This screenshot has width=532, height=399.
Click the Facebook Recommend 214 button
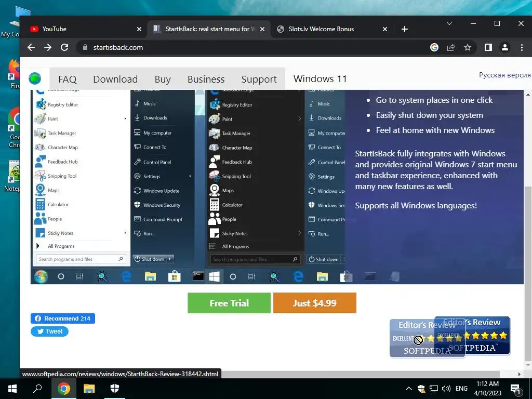tap(63, 318)
